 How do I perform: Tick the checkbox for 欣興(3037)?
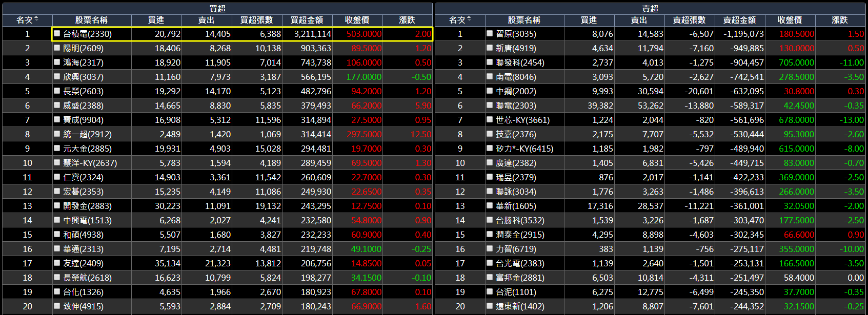pyautogui.click(x=57, y=76)
